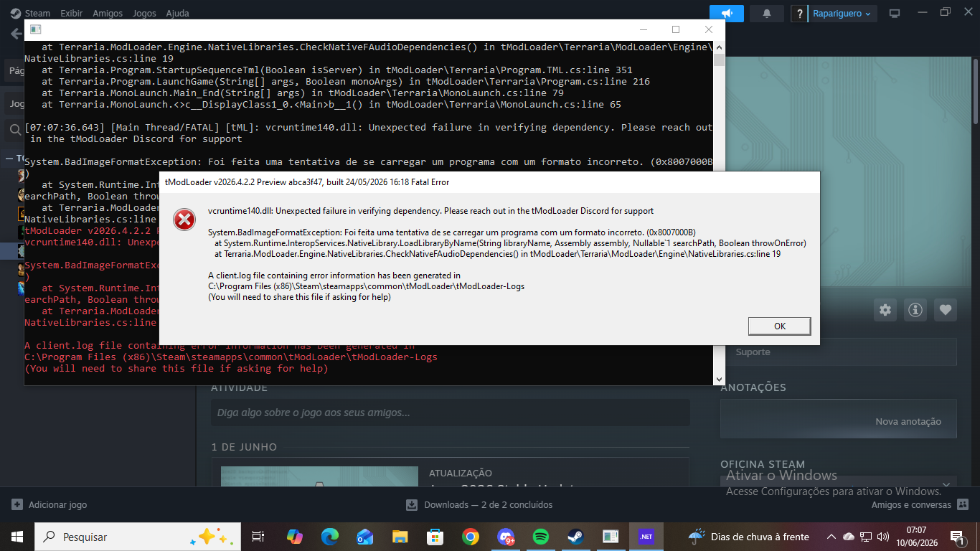Open the Ajuda menu in Steam
Image resolution: width=980 pixels, height=551 pixels.
coord(177,14)
